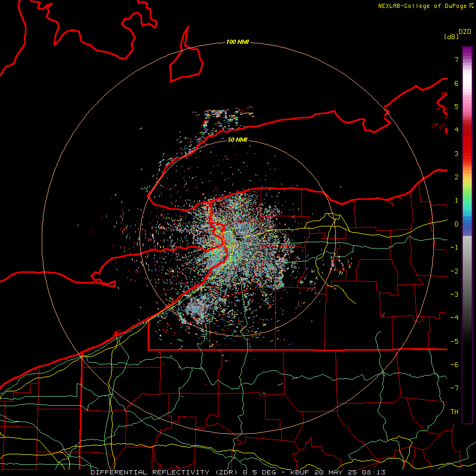Click the Differential Reflectivity title caption
This screenshot has width=476, height=476.
[238, 472]
